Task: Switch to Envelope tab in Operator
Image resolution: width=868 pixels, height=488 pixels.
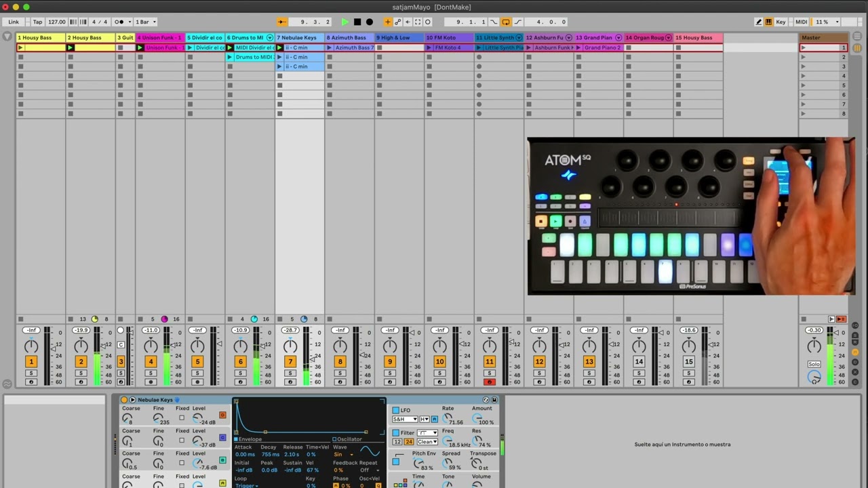Action: pos(248,439)
